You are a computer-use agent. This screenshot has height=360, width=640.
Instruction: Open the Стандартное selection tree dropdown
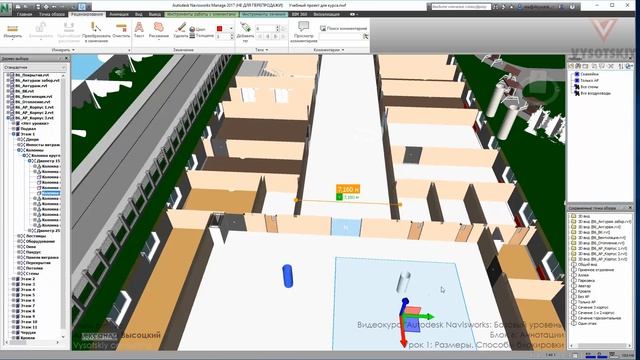coord(34,67)
